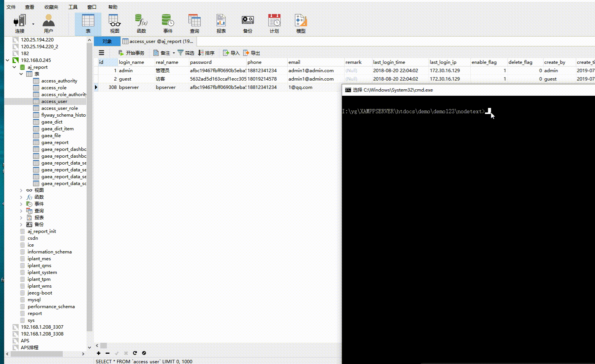Select the 视图 (Views) toolbar icon
This screenshot has width=595, height=364.
pyautogui.click(x=114, y=23)
